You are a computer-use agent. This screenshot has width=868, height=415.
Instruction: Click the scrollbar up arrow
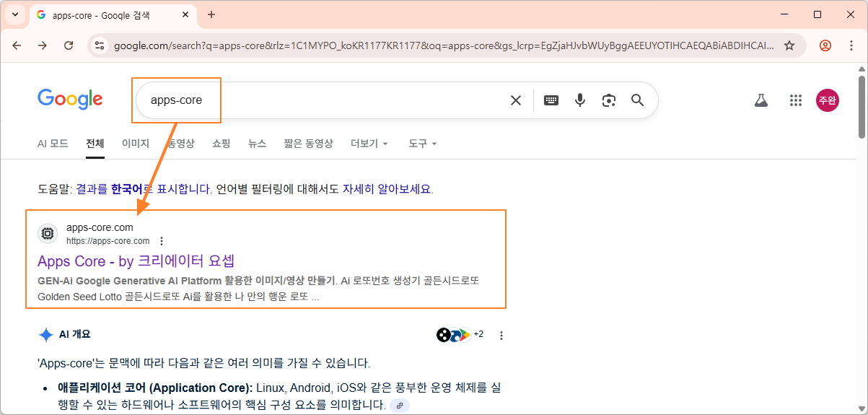tap(862, 69)
